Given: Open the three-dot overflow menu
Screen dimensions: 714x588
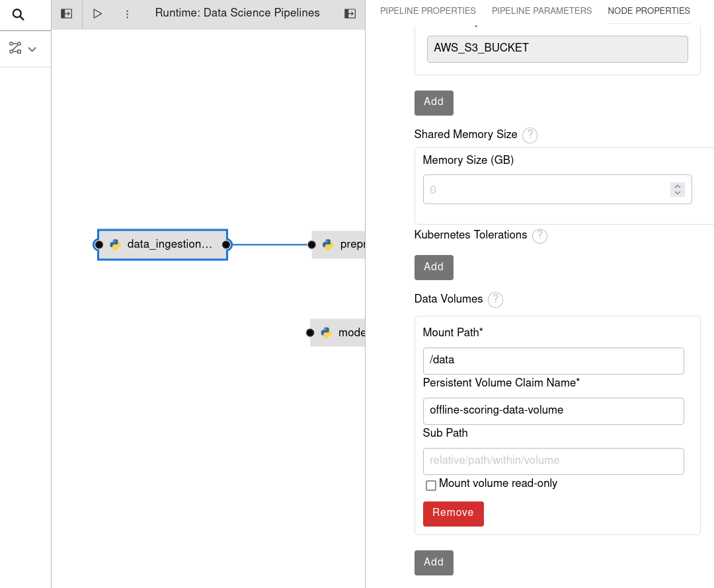Looking at the screenshot, I should 128,14.
